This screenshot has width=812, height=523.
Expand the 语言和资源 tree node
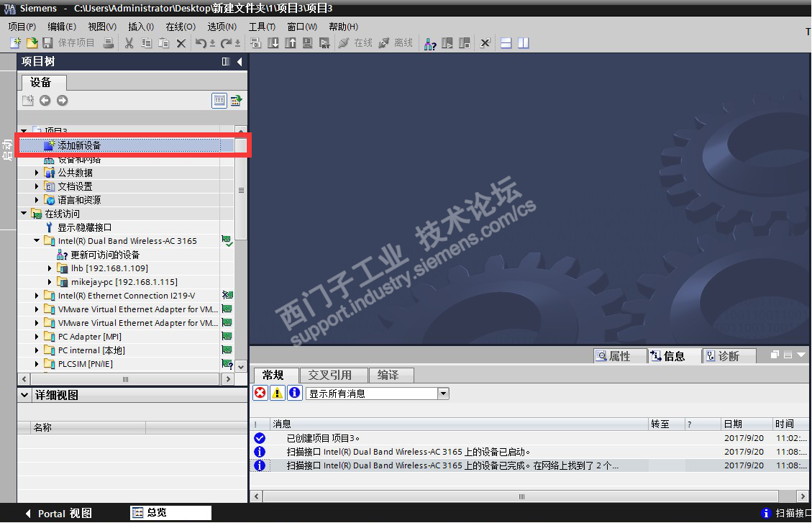[x=37, y=200]
